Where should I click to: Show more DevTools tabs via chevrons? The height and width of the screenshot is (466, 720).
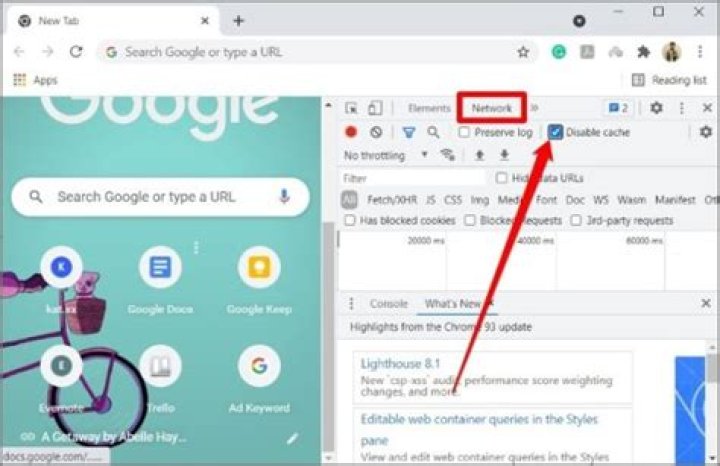pyautogui.click(x=534, y=108)
